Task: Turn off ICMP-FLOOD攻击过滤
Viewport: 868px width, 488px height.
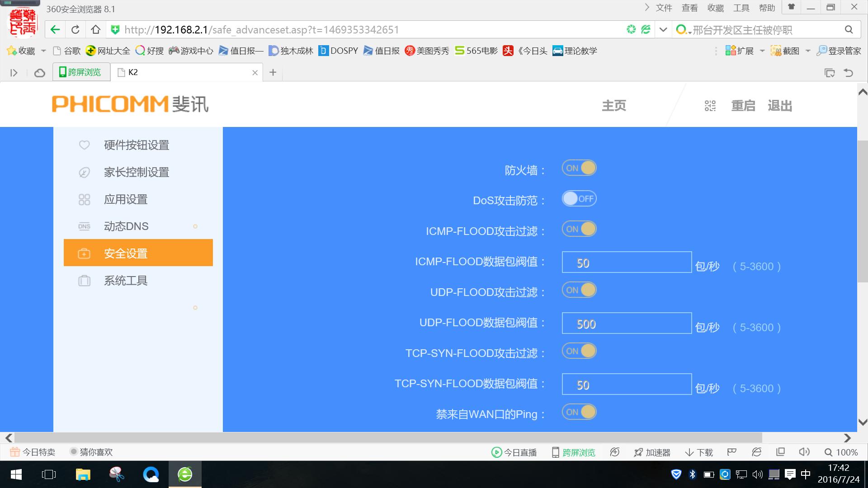Action: pos(579,229)
